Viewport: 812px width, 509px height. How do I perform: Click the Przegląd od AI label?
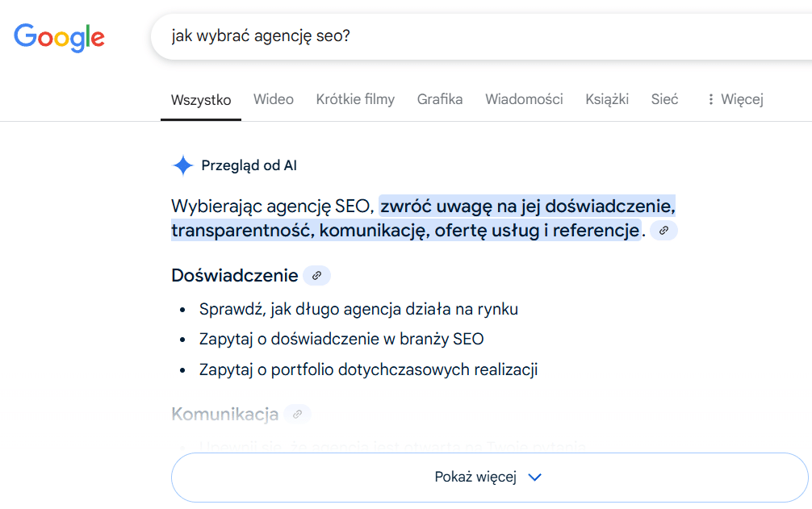pos(249,166)
